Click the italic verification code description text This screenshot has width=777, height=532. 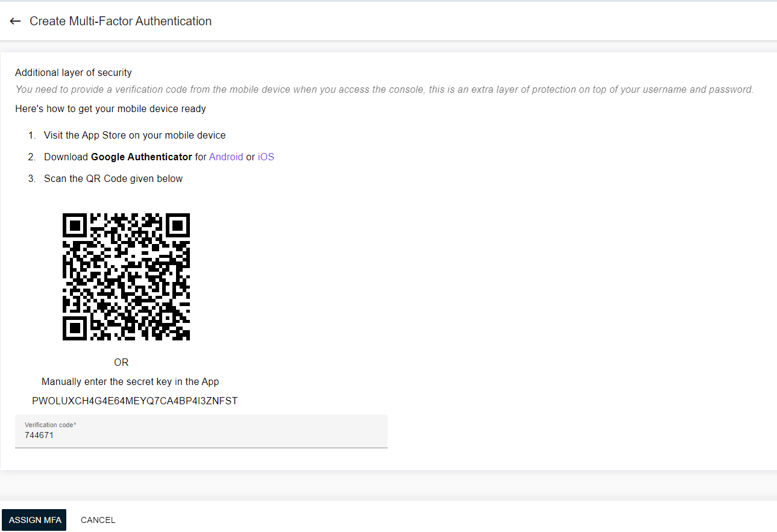(385, 89)
